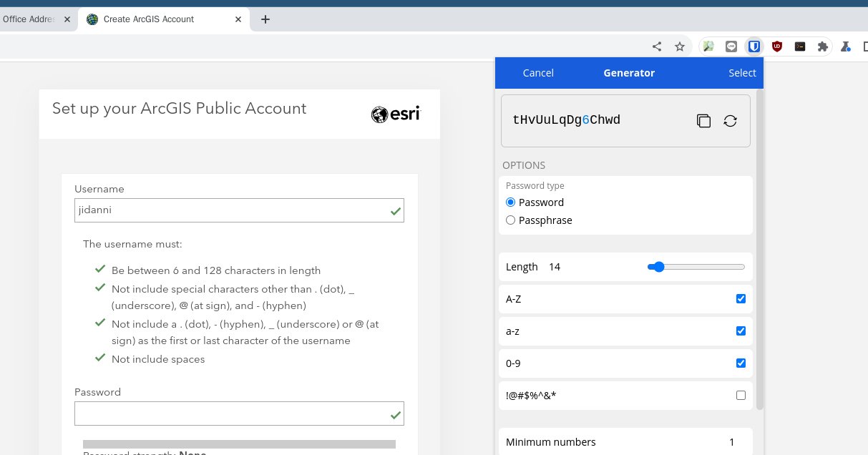Click 'The username must:' text
868x455 pixels.
pos(132,244)
